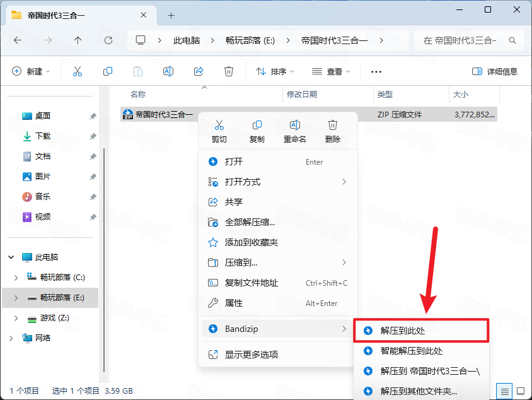Click 此电脑 in the address bar
This screenshot has width=532, height=400.
point(187,40)
